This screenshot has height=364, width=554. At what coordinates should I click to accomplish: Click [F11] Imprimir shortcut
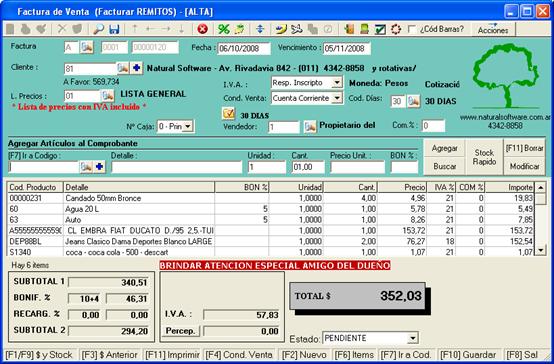(x=172, y=354)
